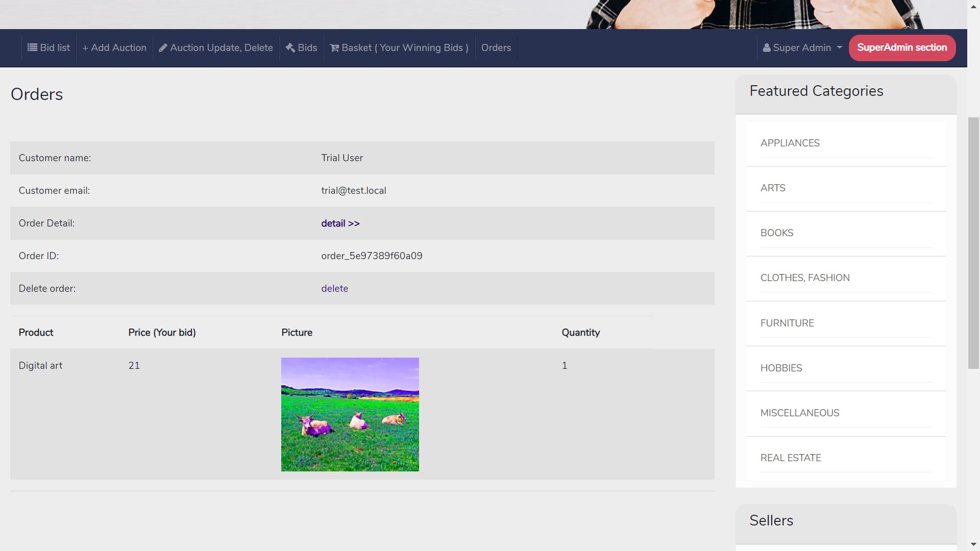Browse the BOOKS category

pos(776,233)
